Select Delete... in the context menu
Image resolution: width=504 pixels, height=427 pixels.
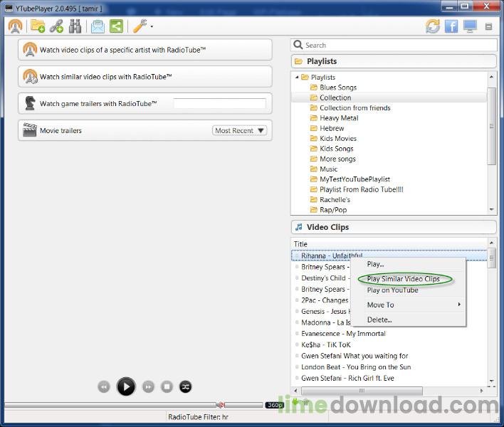tap(379, 320)
